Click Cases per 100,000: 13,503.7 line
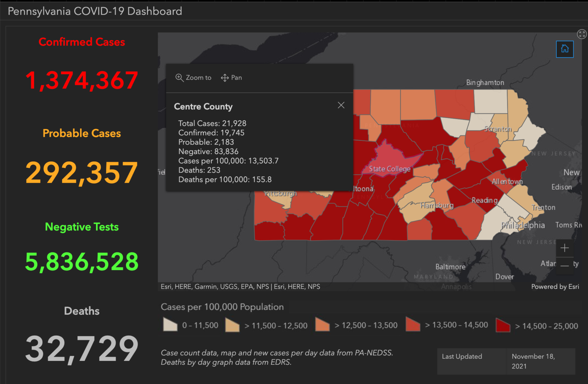Viewport: 588px width, 384px height. coord(229,161)
